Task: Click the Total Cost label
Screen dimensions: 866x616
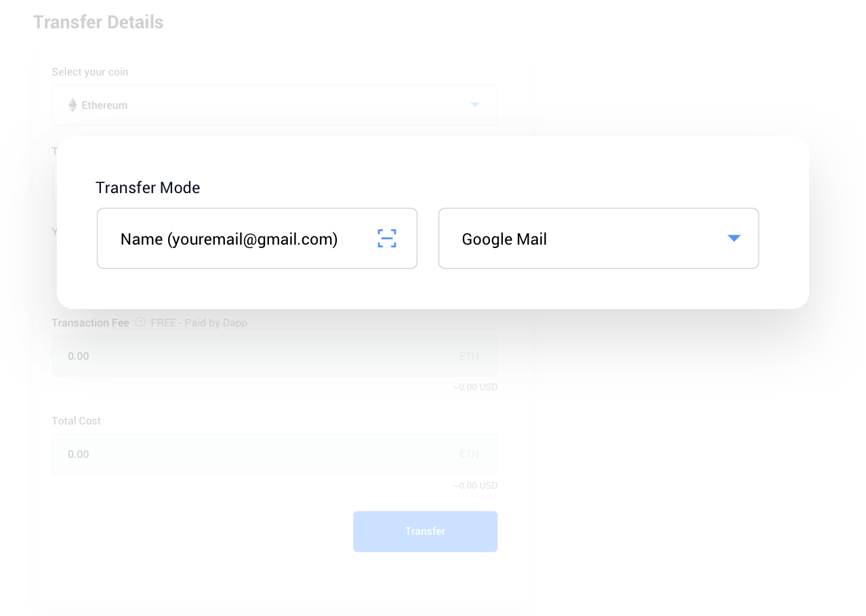Action: pyautogui.click(x=77, y=421)
